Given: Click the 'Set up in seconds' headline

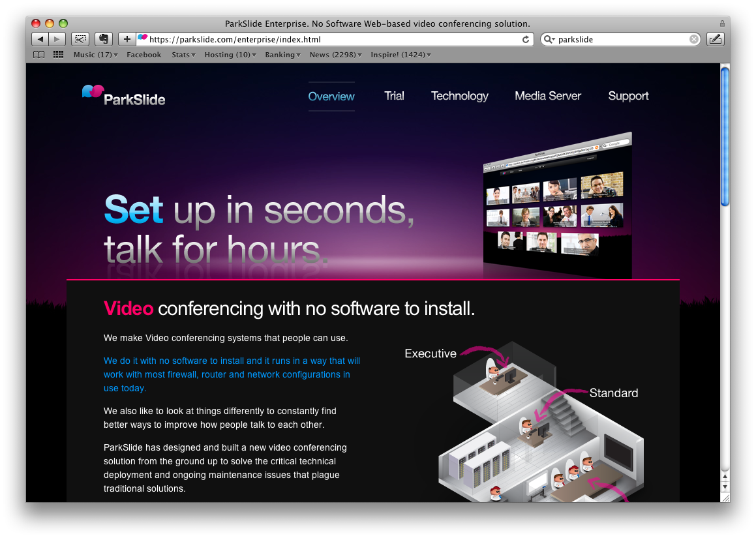Looking at the screenshot, I should (x=260, y=230).
